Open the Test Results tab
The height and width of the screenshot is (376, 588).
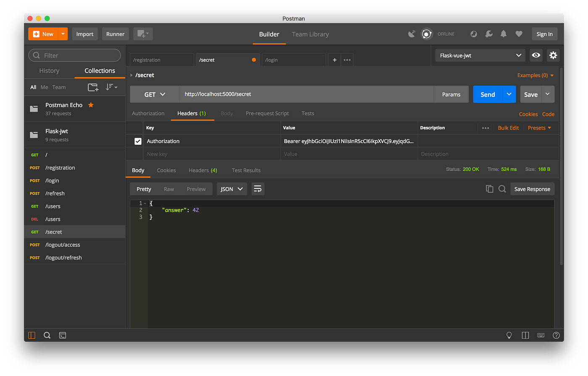[246, 170]
